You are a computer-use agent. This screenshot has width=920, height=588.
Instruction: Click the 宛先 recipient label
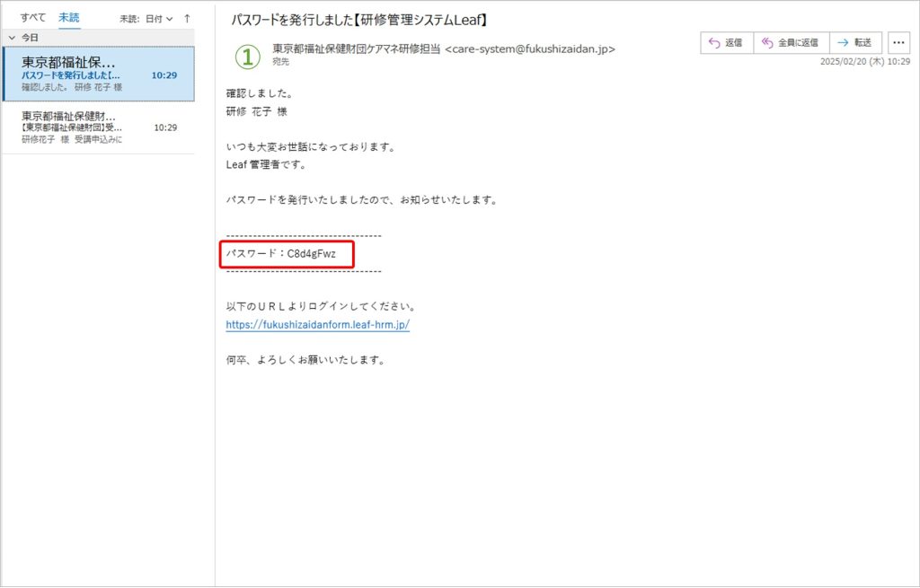click(281, 62)
